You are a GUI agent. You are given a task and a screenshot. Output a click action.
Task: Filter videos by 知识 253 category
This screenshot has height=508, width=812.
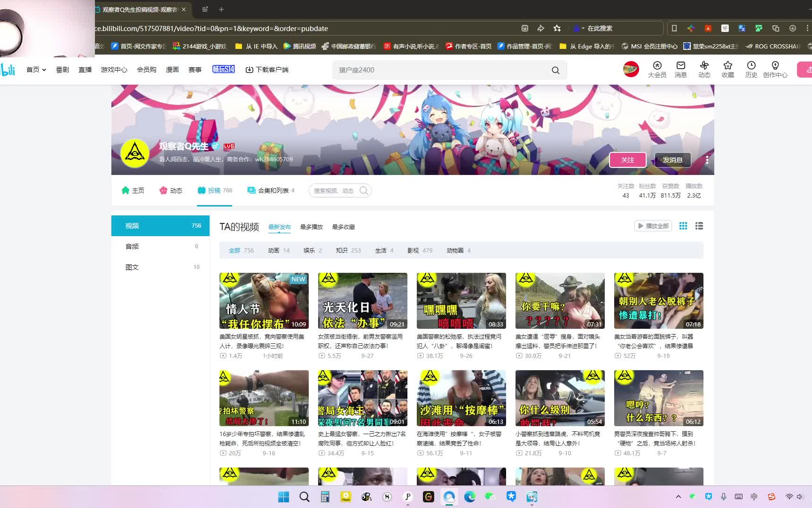point(348,251)
